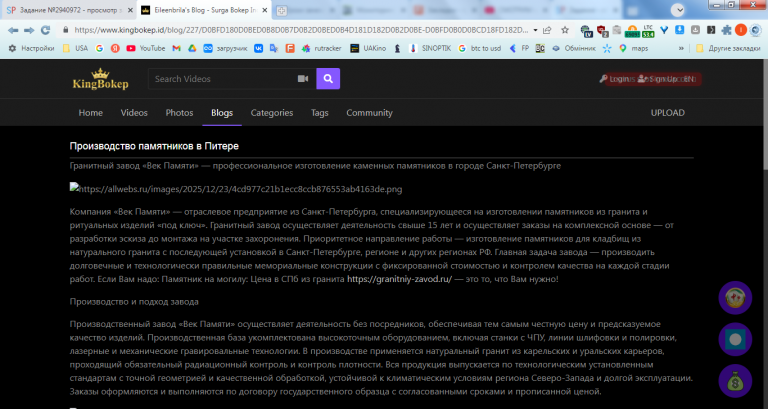Open the Настройки bookmark
768x409 pixels.
coord(31,48)
